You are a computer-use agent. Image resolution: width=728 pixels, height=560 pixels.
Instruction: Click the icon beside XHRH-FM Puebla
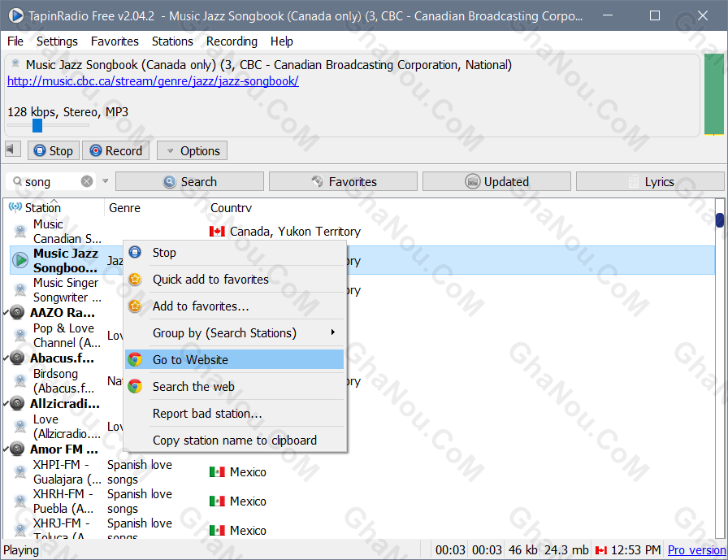tap(20, 501)
